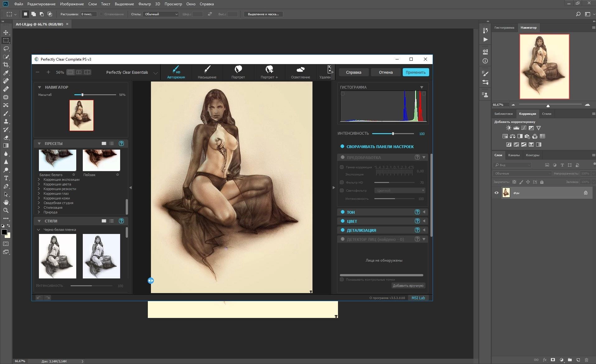
Task: Select the Eyedropper tool
Action: coord(6,73)
